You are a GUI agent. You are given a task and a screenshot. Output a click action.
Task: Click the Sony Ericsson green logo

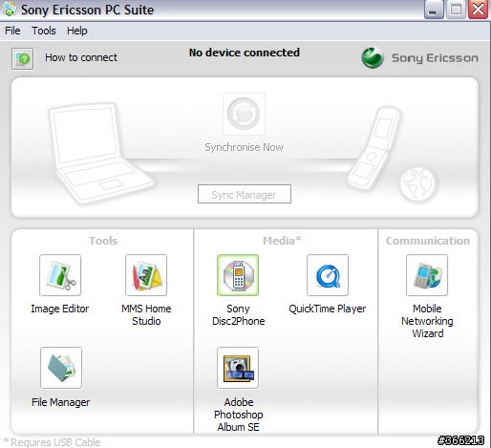tap(373, 57)
